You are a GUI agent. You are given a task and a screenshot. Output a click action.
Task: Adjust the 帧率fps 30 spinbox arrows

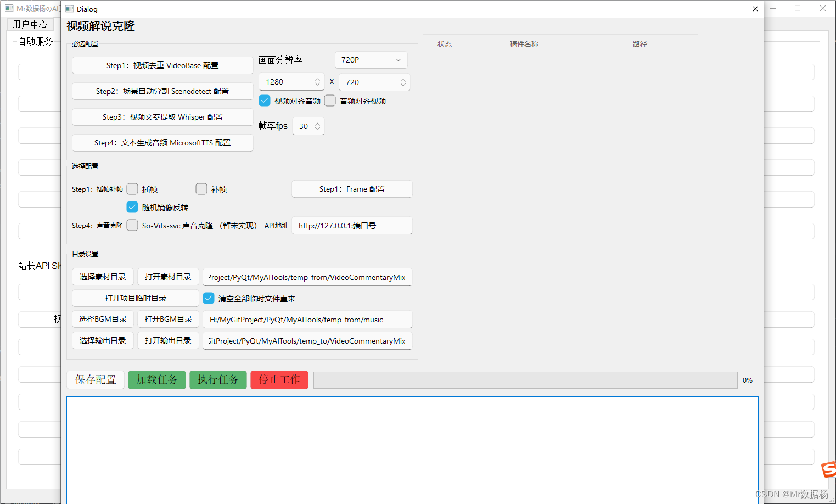point(317,126)
